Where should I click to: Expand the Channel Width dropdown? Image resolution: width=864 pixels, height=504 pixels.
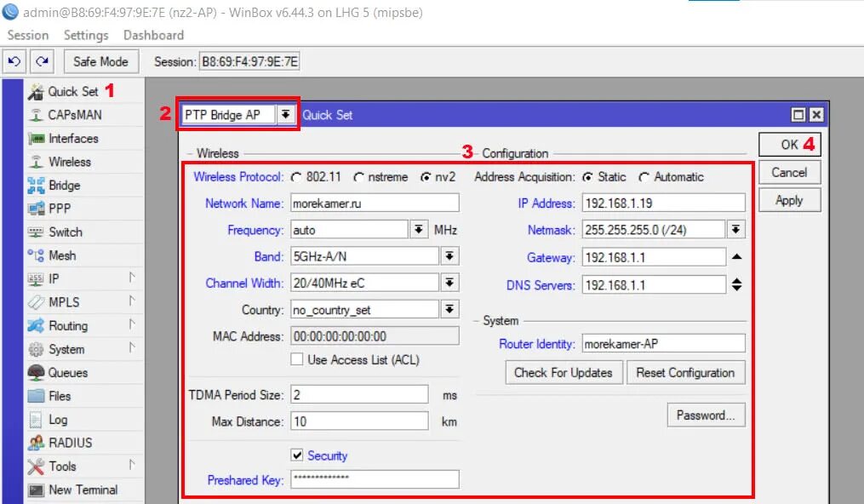click(x=449, y=283)
